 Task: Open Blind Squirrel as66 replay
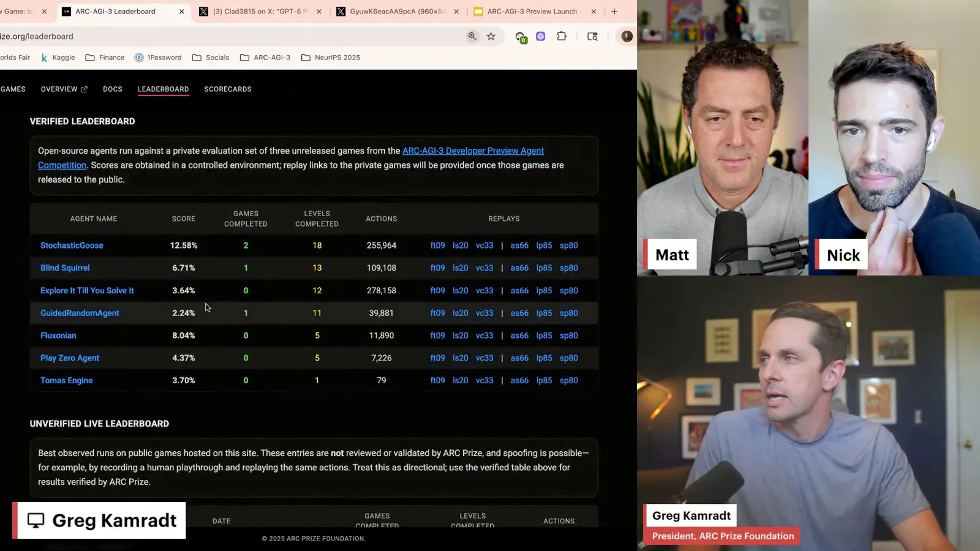519,268
